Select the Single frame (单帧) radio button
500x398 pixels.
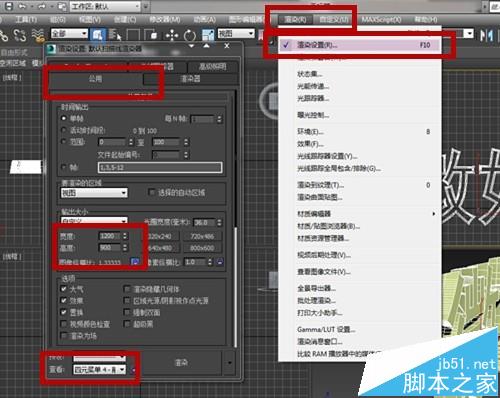(x=63, y=118)
